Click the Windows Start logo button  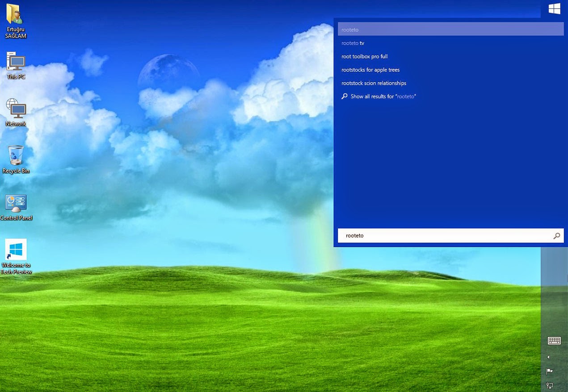click(x=554, y=9)
